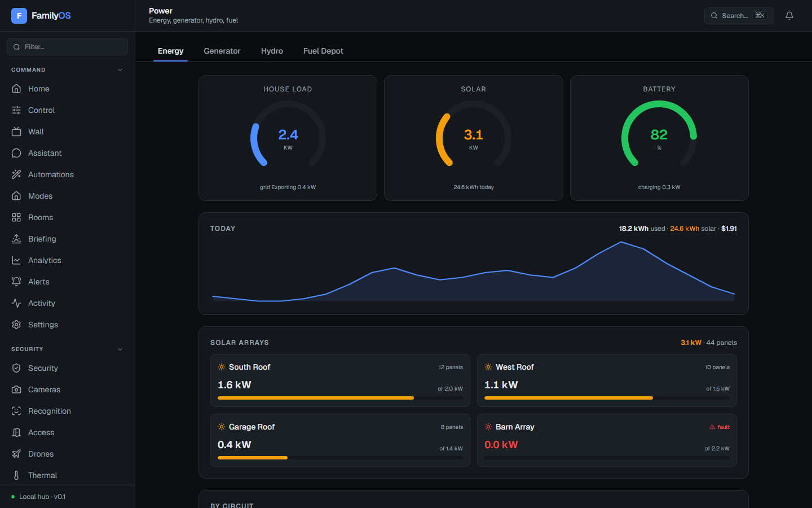Open Settings from the sidebar

pyautogui.click(x=67, y=325)
